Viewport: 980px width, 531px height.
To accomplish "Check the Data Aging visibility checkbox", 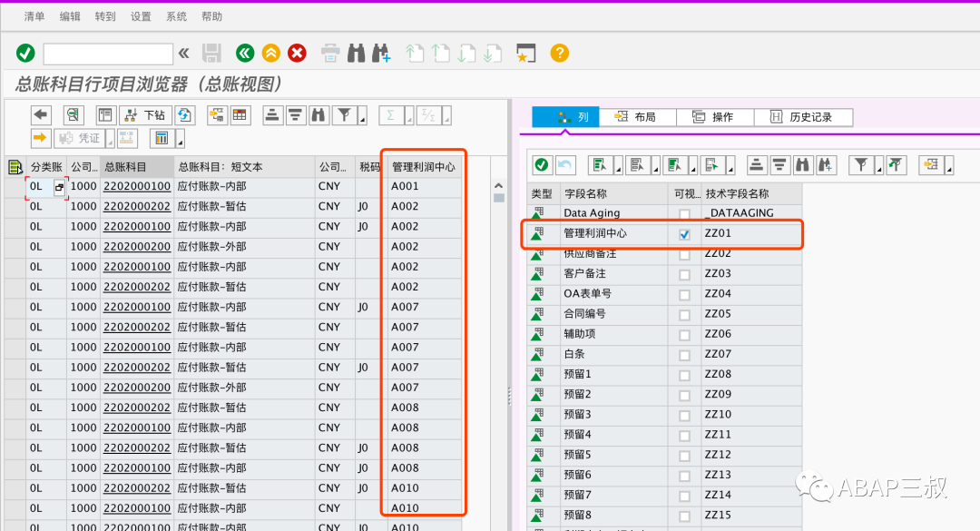I will tap(684, 214).
